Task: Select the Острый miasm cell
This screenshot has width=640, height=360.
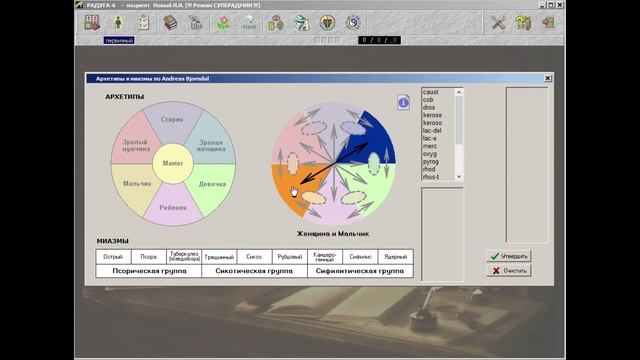Action: coord(113,257)
